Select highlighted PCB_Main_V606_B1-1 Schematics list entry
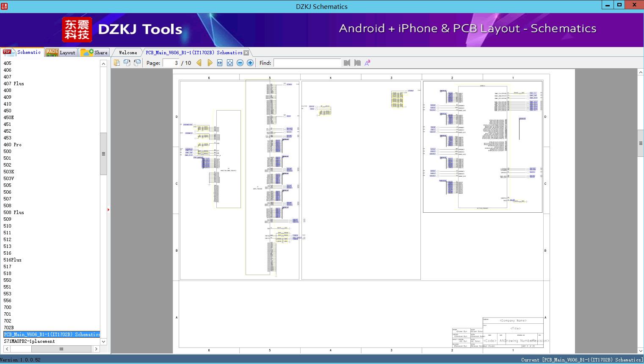Screen dimensions: 644x364 tap(52, 334)
